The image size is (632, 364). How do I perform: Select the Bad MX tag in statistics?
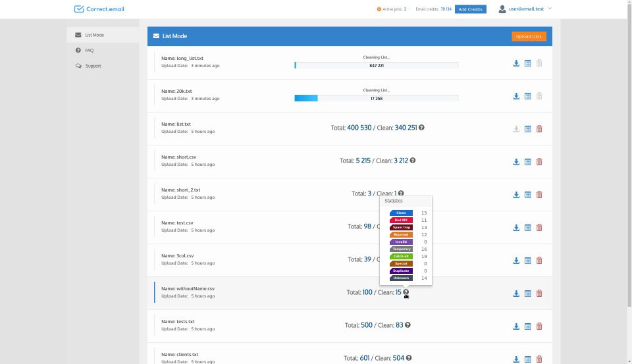(401, 220)
